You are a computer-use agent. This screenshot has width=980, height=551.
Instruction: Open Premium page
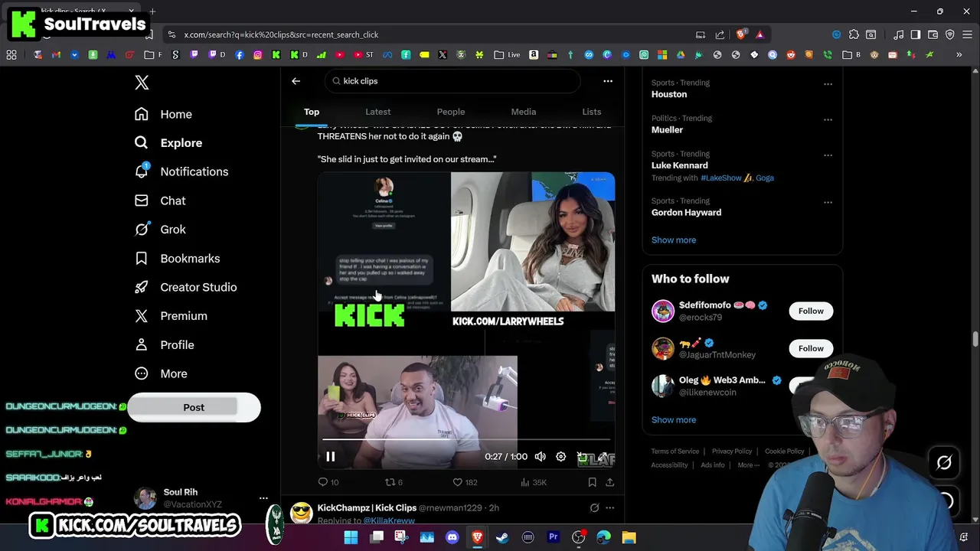click(171, 316)
